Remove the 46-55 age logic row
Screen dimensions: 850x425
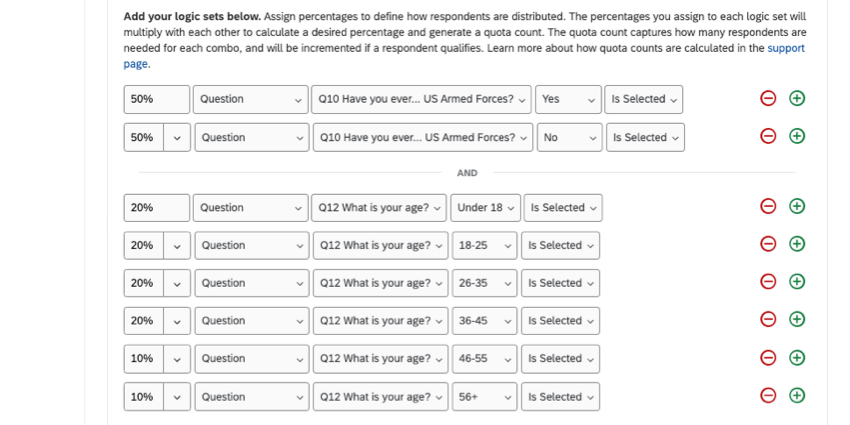[x=768, y=358]
